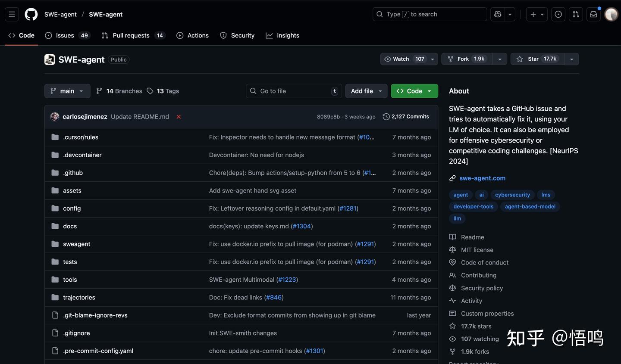Open the Add file dropdown
This screenshot has height=364, width=621.
click(366, 91)
